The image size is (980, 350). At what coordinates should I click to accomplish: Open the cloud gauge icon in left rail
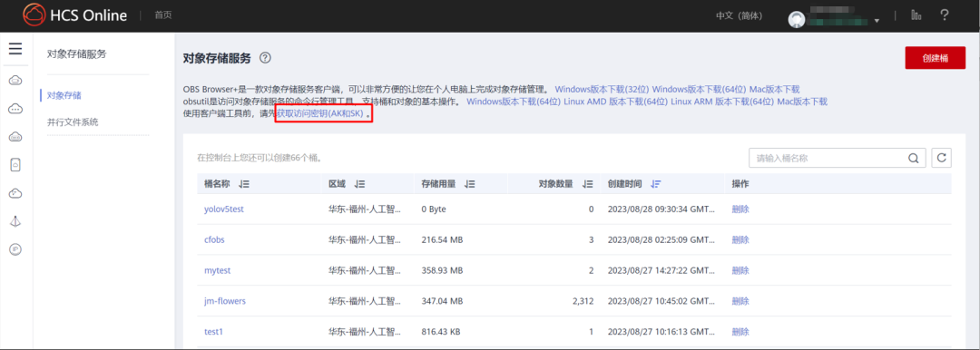click(x=15, y=194)
